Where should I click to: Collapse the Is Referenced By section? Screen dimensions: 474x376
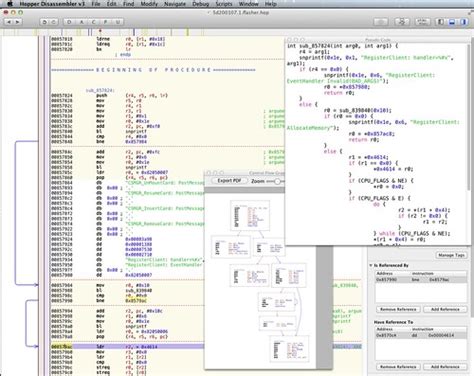tap(371, 265)
